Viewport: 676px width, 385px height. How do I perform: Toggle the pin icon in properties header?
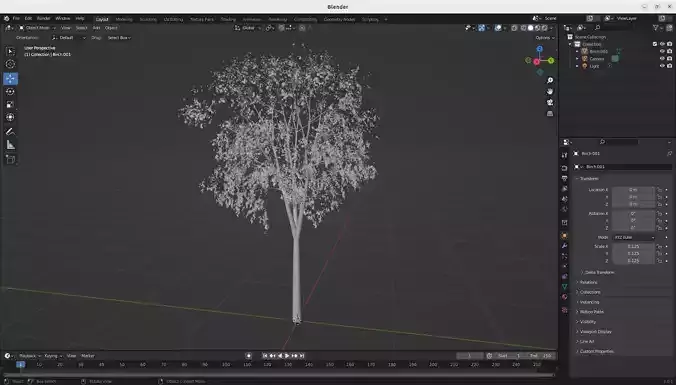pos(669,153)
